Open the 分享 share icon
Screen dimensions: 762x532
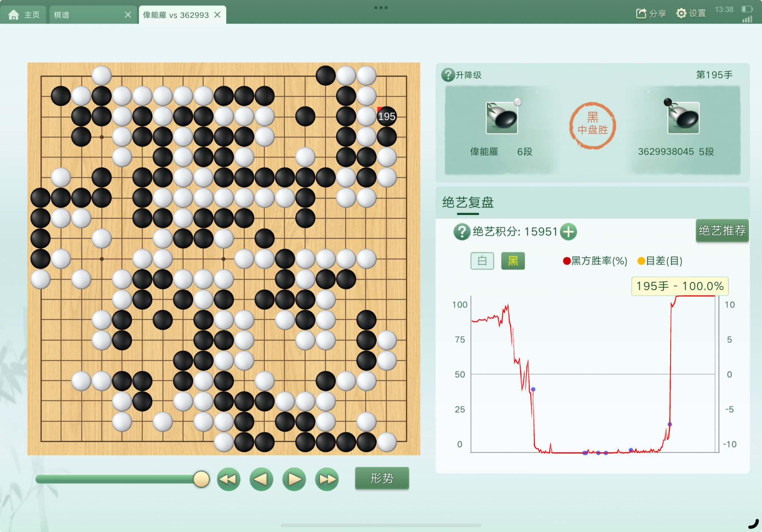click(x=641, y=13)
